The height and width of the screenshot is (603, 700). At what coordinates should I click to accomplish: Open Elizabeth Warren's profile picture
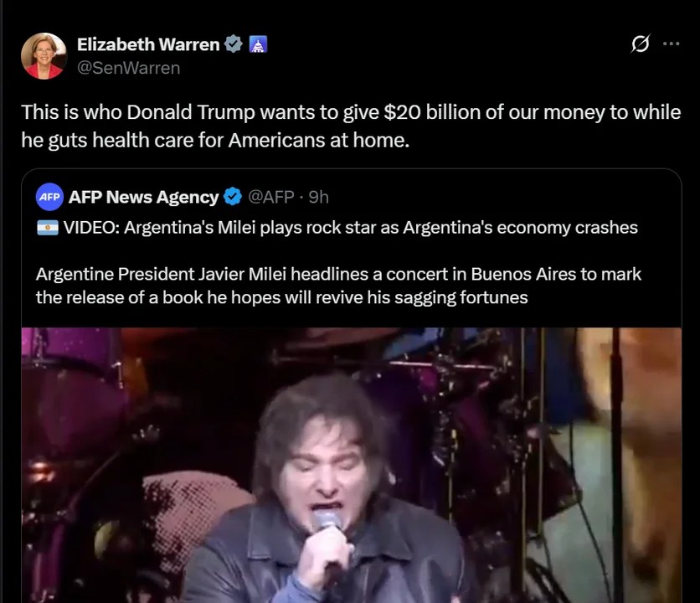[44, 56]
